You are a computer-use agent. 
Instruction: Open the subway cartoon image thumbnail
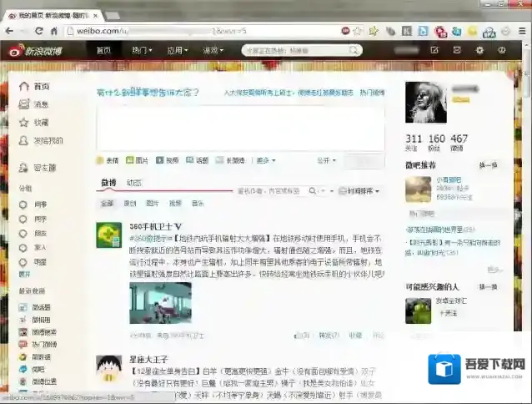tap(160, 303)
